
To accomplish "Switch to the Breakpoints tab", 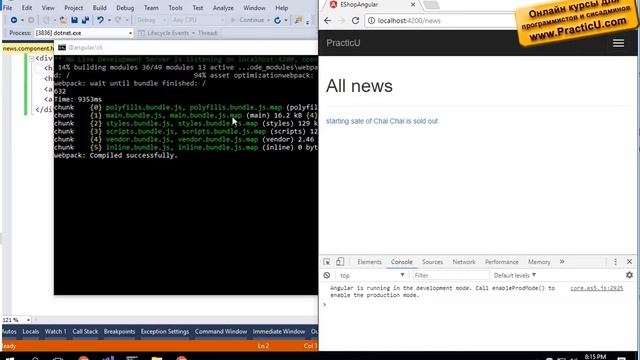I will click(119, 331).
